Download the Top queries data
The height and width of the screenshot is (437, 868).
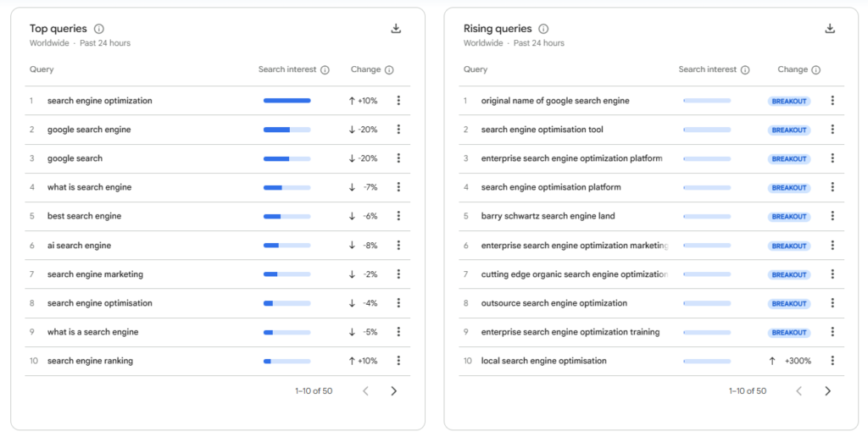[x=396, y=29]
